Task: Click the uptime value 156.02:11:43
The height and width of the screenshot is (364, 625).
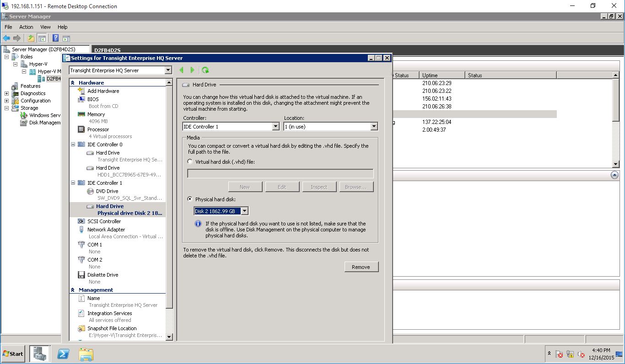Action: coord(437,98)
